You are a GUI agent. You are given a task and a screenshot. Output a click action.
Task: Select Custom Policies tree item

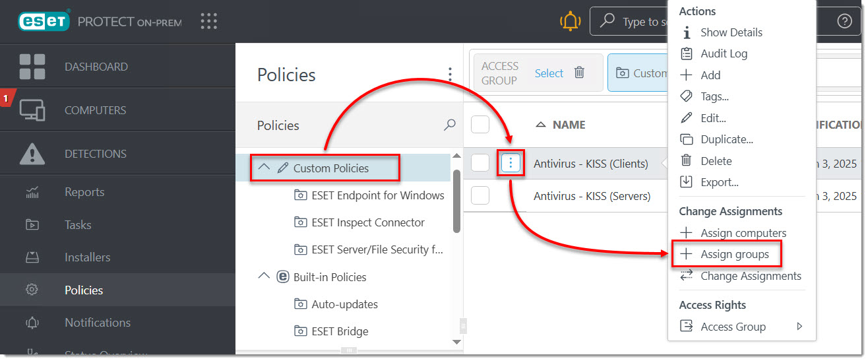coord(331,168)
